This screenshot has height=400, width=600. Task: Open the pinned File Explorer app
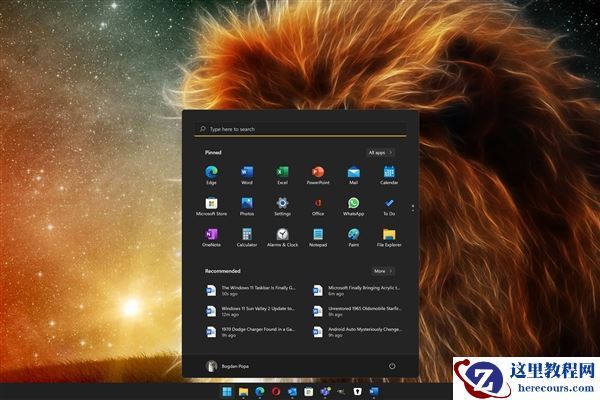(x=389, y=237)
